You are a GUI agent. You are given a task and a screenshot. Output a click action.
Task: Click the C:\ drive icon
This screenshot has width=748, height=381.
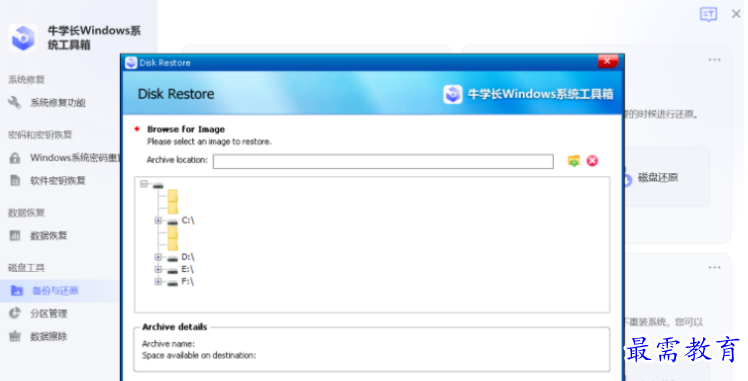173,222
